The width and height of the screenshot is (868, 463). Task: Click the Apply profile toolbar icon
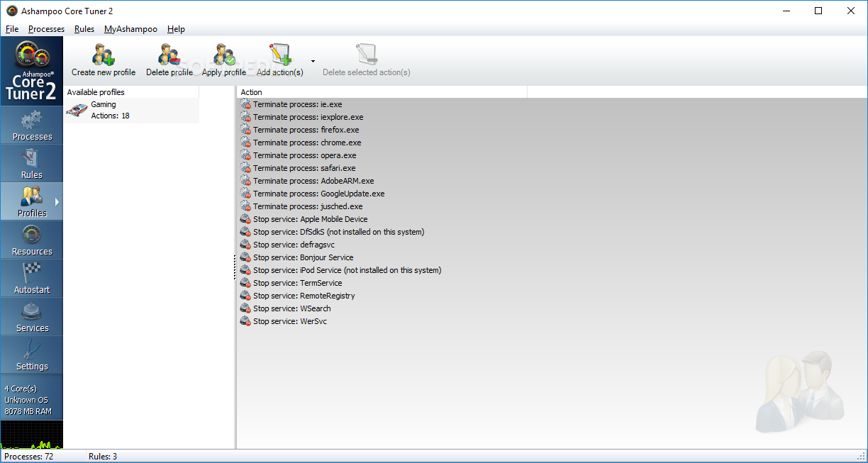click(224, 55)
